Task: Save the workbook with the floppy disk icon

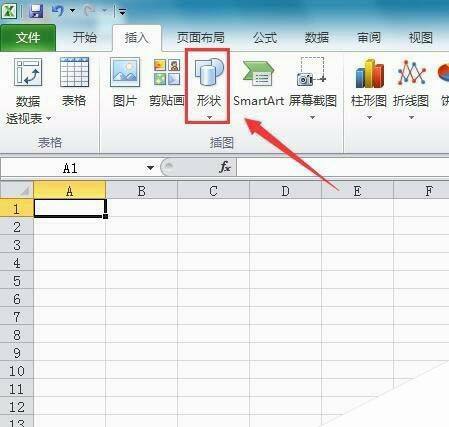Action: coord(36,11)
